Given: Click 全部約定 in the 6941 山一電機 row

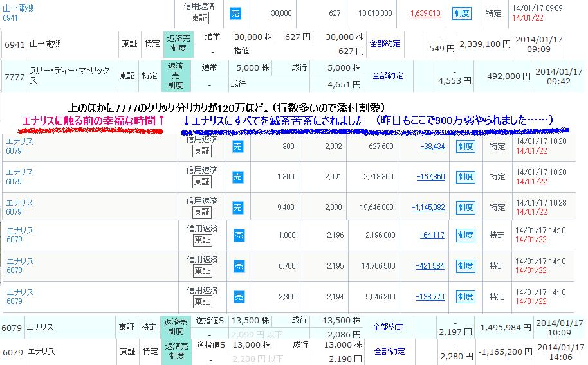Looking at the screenshot, I should 385,44.
